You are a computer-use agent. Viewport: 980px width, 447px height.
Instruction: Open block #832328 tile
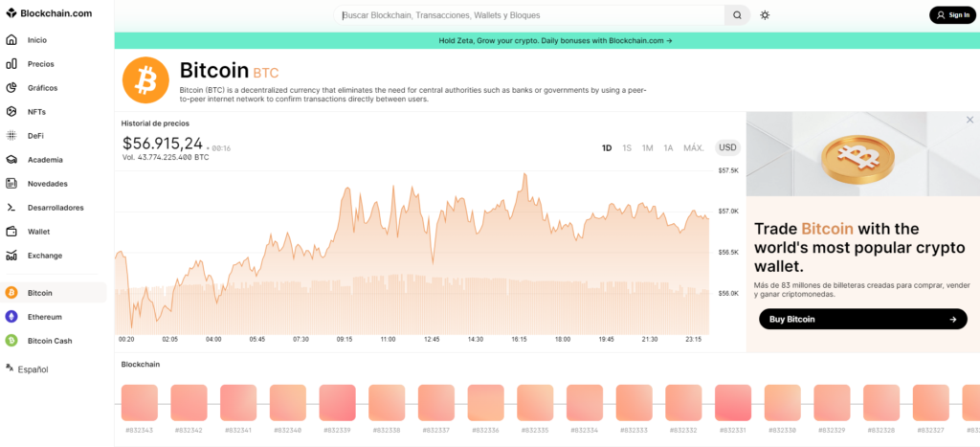tap(881, 403)
